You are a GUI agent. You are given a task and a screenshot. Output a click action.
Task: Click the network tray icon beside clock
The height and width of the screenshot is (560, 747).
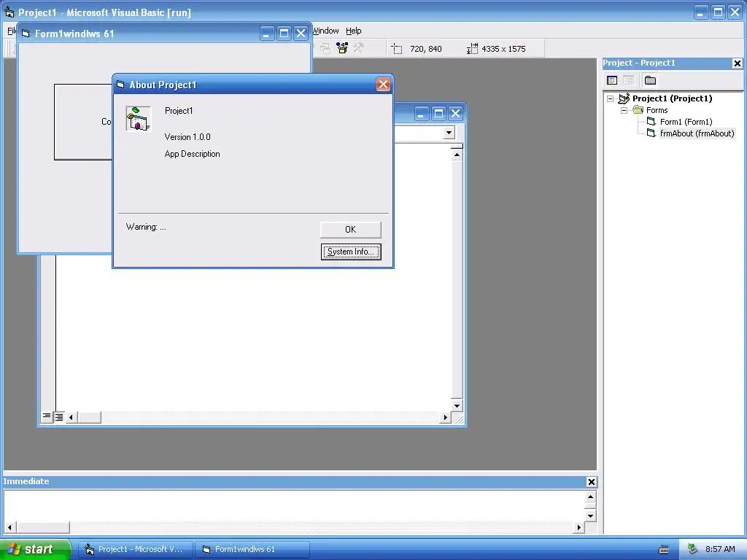point(692,549)
